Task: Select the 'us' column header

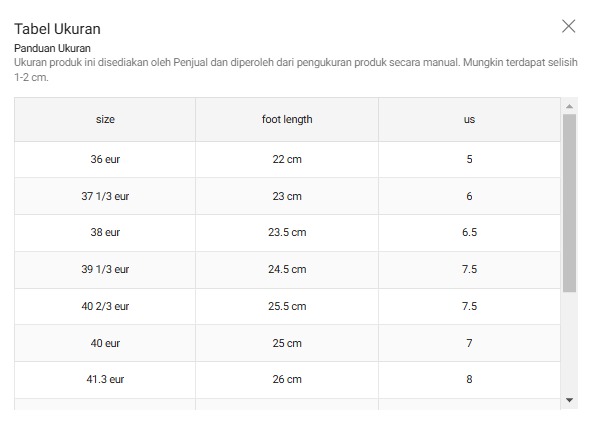Action: pos(469,119)
